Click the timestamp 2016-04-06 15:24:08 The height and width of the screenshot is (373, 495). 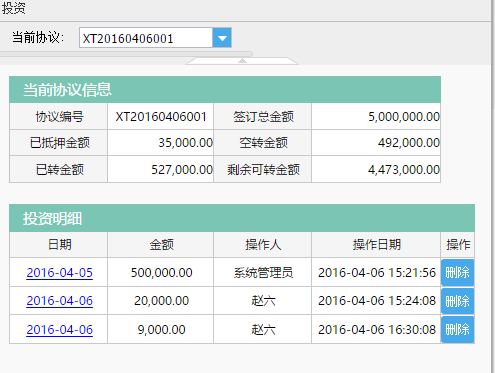click(x=377, y=301)
